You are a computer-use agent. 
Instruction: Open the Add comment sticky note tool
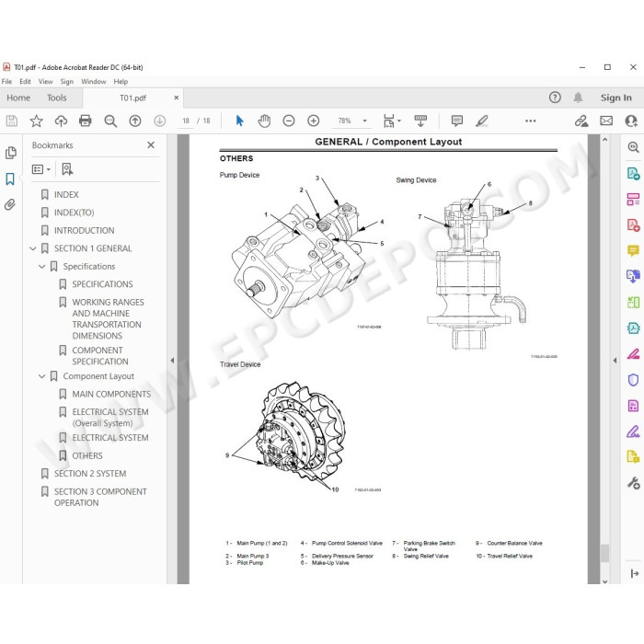tap(456, 121)
